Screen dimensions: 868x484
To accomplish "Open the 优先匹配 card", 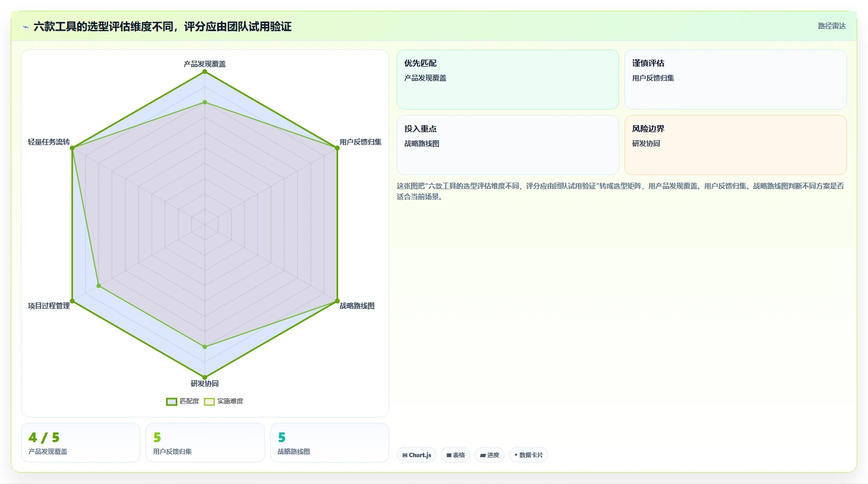I will coord(508,80).
